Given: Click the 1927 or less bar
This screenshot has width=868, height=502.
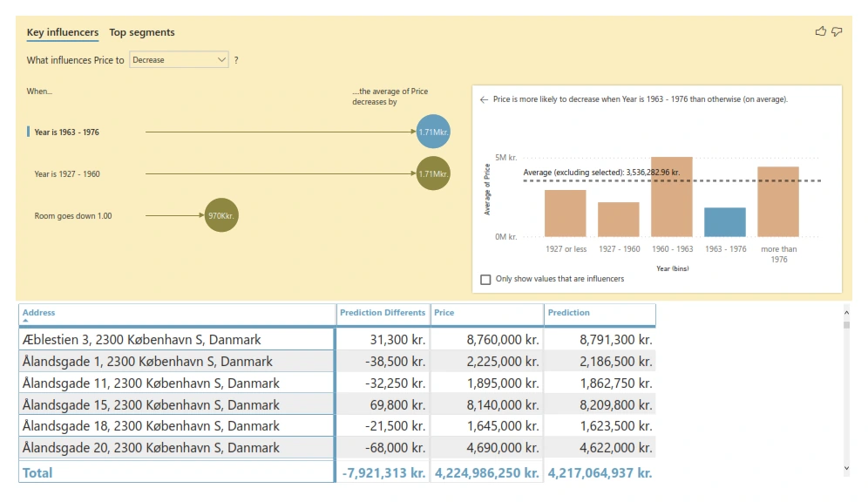Looking at the screenshot, I should coord(566,213).
